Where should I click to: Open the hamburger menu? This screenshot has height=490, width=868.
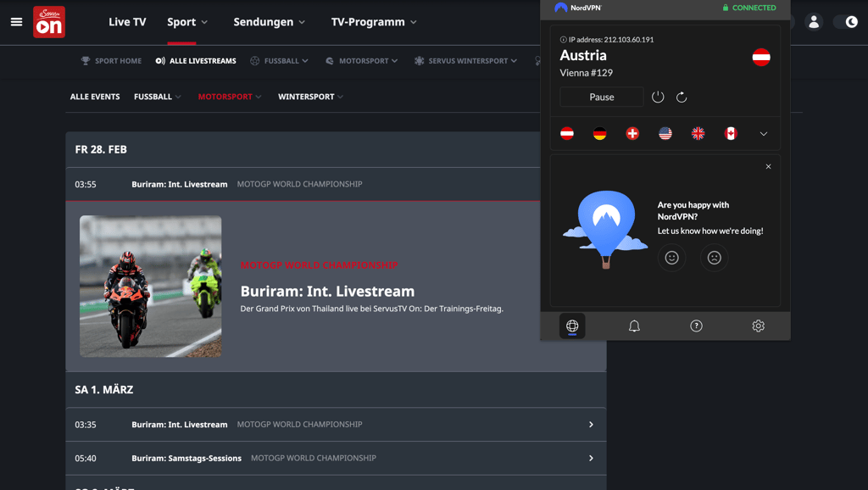click(x=17, y=22)
